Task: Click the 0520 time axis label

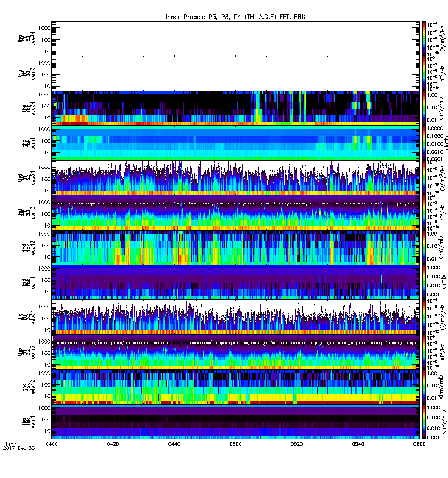Action: click(297, 444)
